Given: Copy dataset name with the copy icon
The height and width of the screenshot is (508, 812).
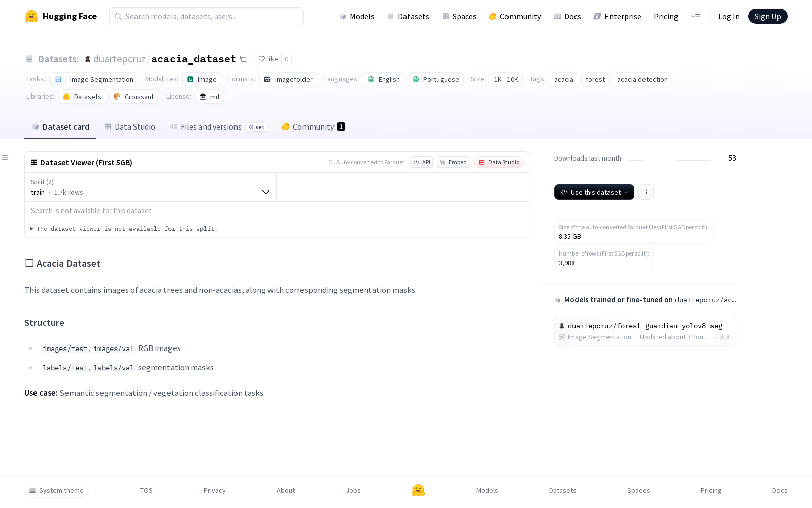Looking at the screenshot, I should point(243,59).
